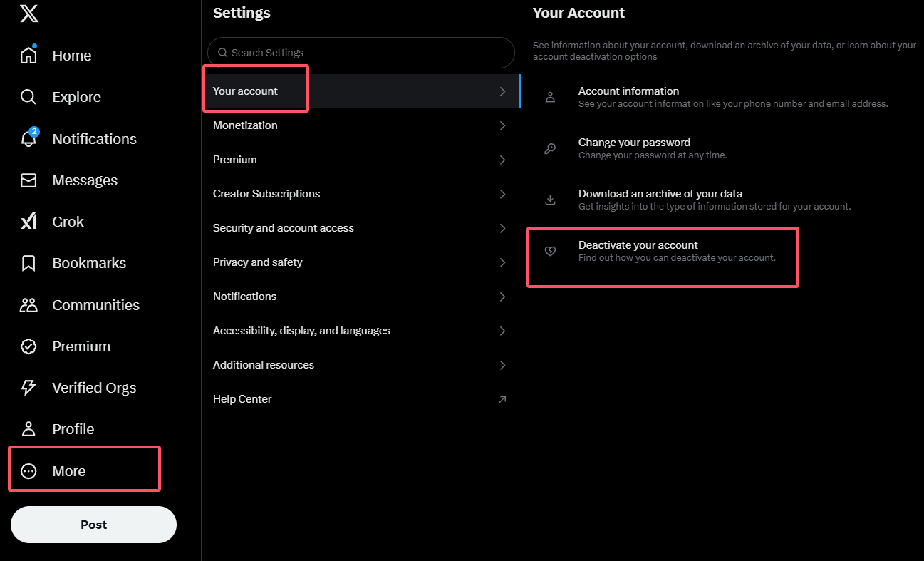The width and height of the screenshot is (924, 561).
Task: Open Messages via the envelope icon
Action: [x=28, y=180]
